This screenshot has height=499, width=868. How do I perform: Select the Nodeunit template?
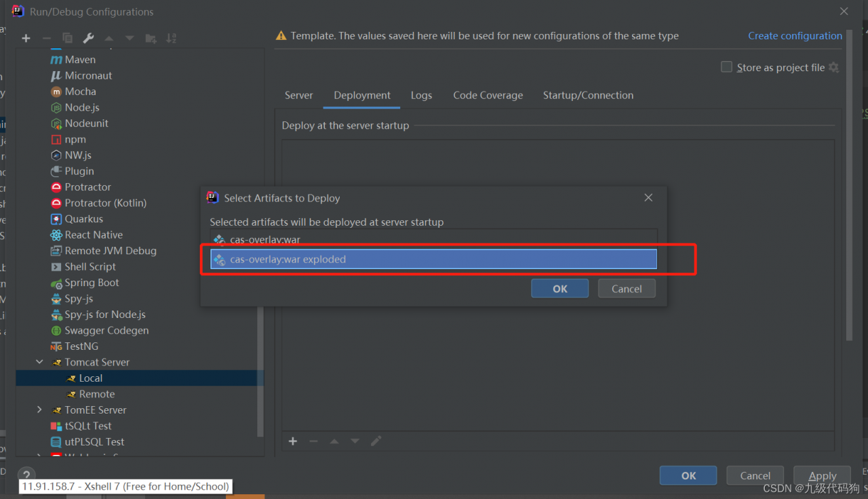[x=86, y=123]
